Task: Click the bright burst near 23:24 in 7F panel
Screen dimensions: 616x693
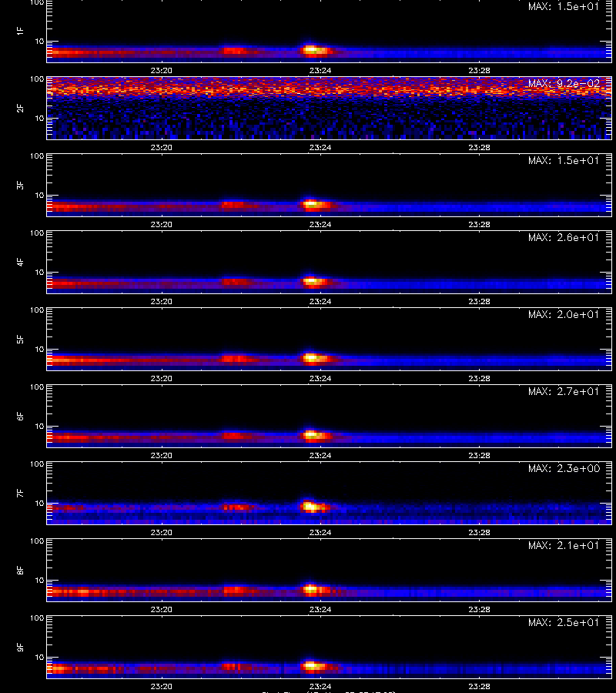Action: (315, 506)
